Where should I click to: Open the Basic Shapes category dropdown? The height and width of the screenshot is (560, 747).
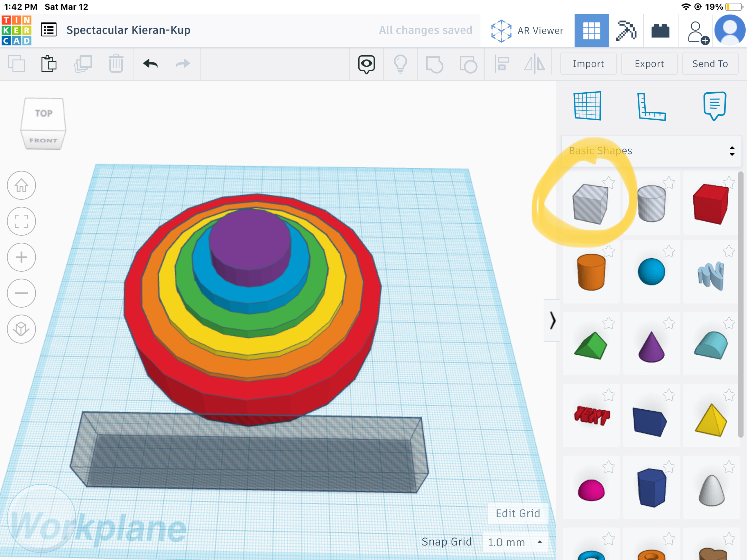[651, 151]
